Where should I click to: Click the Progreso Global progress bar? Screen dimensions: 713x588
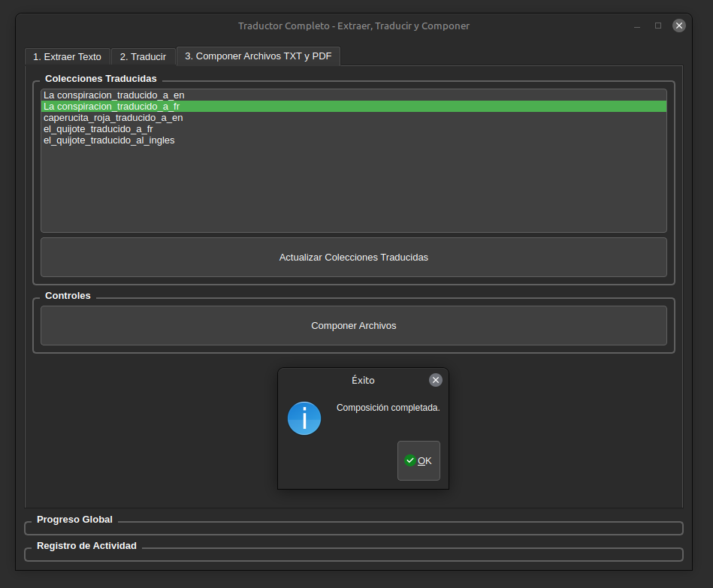coord(353,529)
